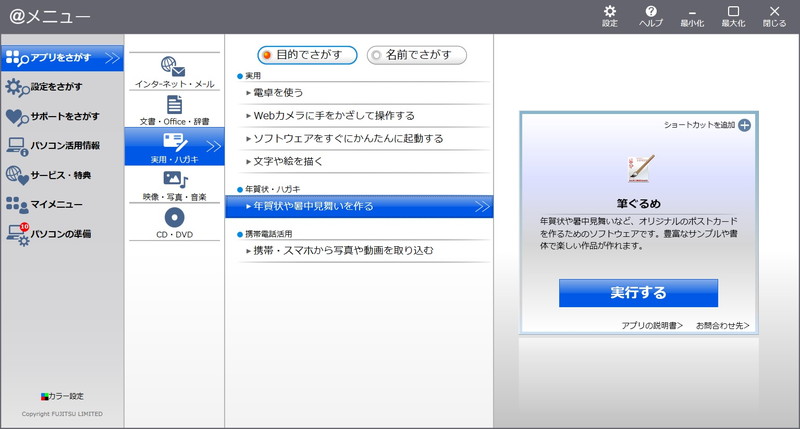Screen dimensions: 800x429
Task: Open the 設定 gear icon in title bar
Action: pyautogui.click(x=610, y=12)
